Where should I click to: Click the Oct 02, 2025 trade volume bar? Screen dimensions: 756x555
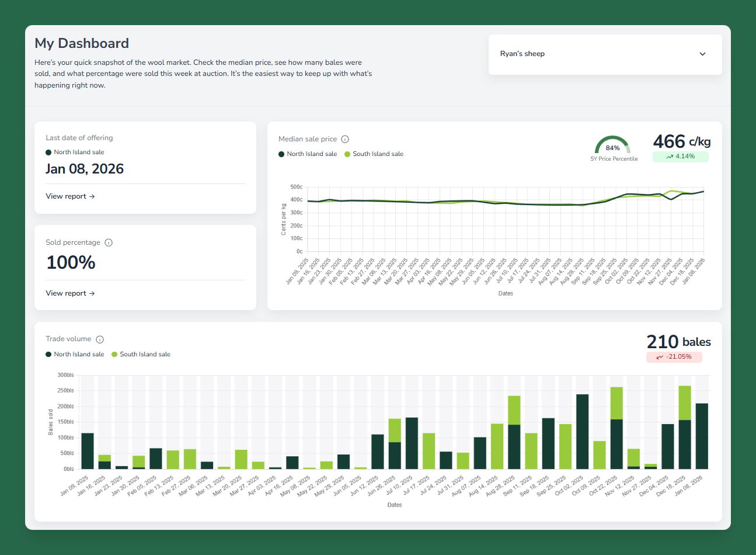(x=582, y=432)
